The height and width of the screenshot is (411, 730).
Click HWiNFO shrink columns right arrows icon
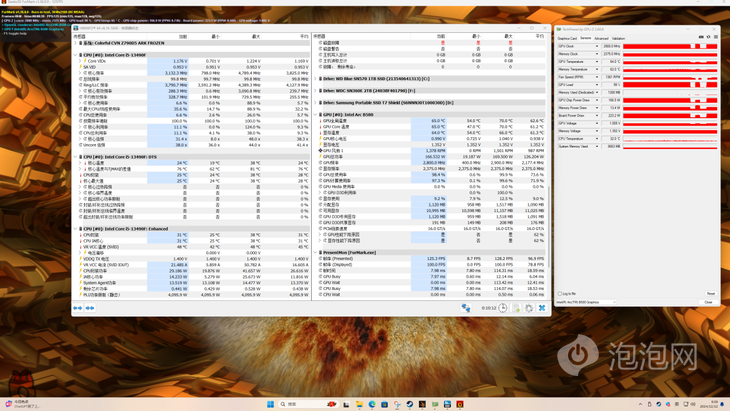89,308
